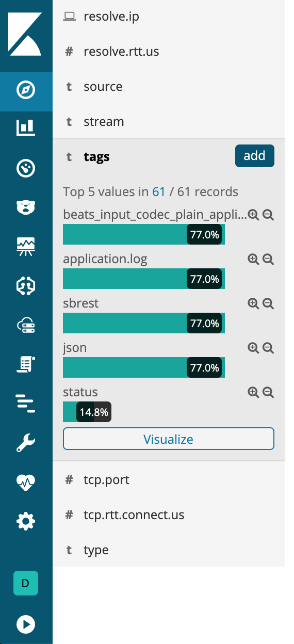This screenshot has width=294, height=644.
Task: Filter for application.log tag value
Action: click(x=253, y=260)
